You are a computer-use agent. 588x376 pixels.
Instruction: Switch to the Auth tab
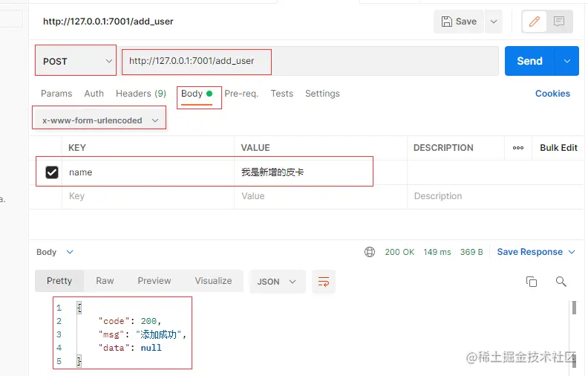94,94
